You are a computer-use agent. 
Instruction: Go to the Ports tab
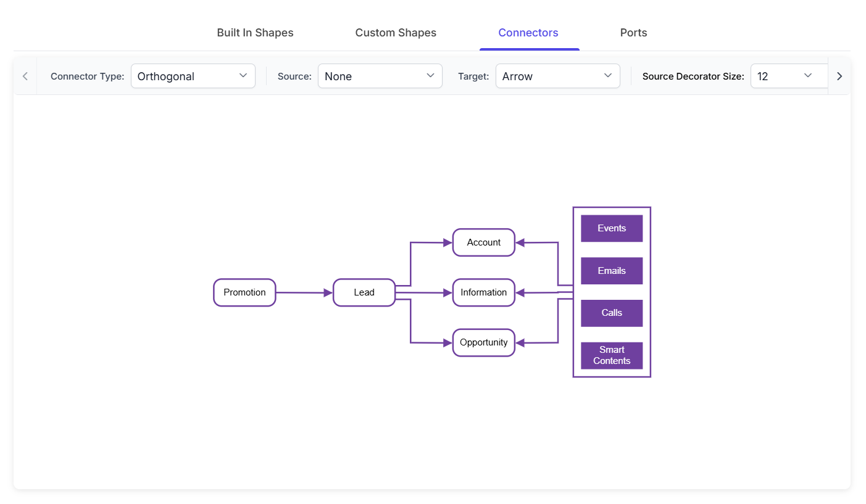(634, 33)
